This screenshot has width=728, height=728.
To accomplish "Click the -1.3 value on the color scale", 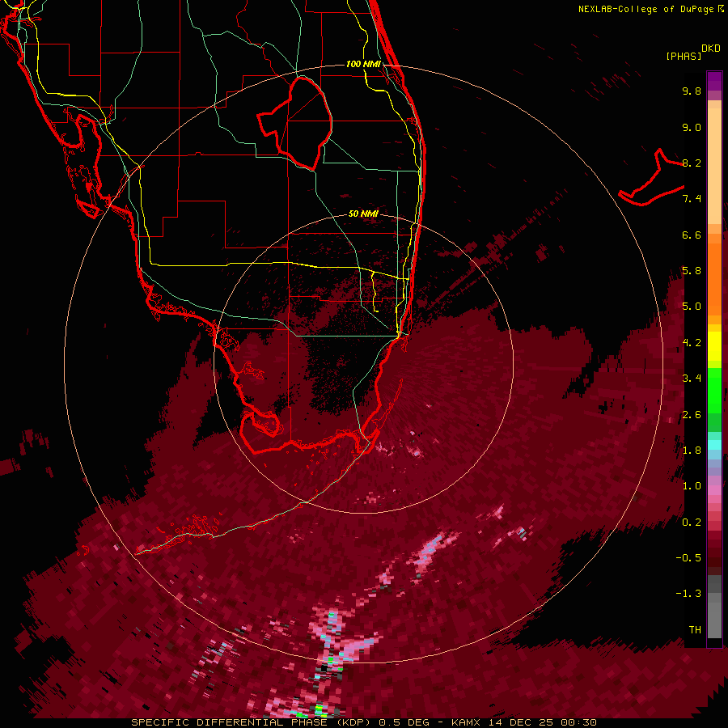I will (x=688, y=594).
